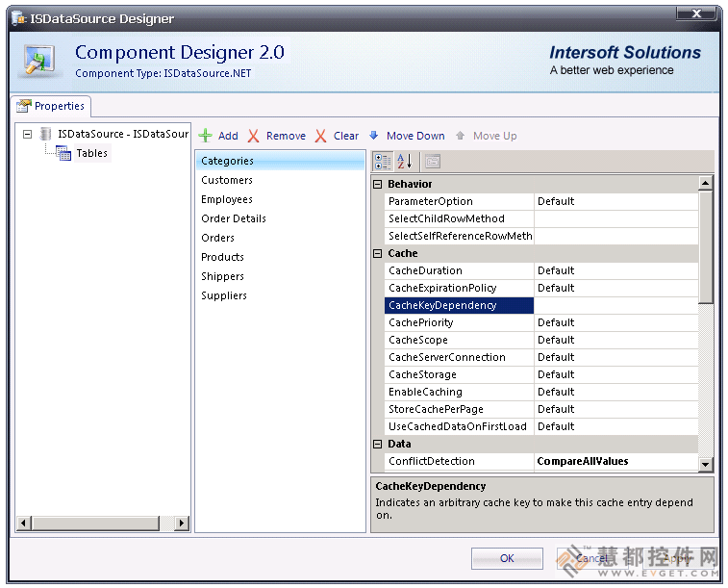Click the property grid scroll up arrow
This screenshot has height=588, width=728.
coord(706,183)
